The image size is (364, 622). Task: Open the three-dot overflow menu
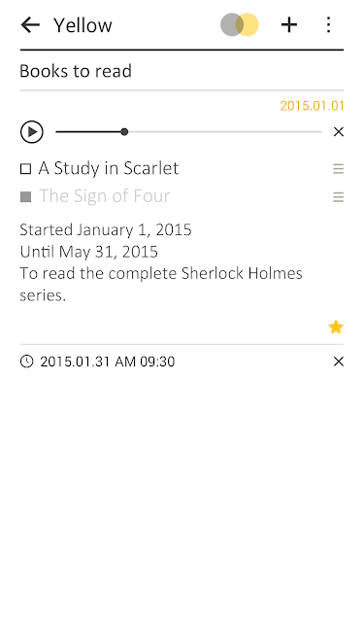point(328,25)
